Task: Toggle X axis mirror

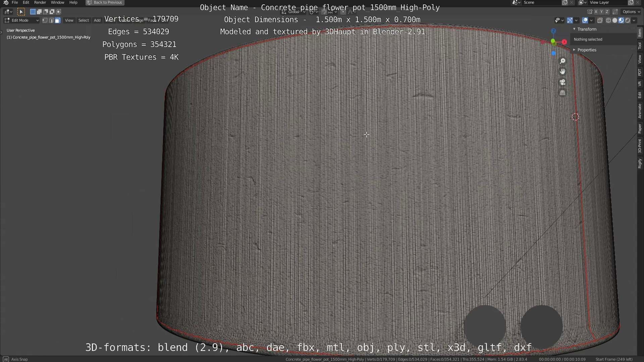Action: click(x=596, y=12)
